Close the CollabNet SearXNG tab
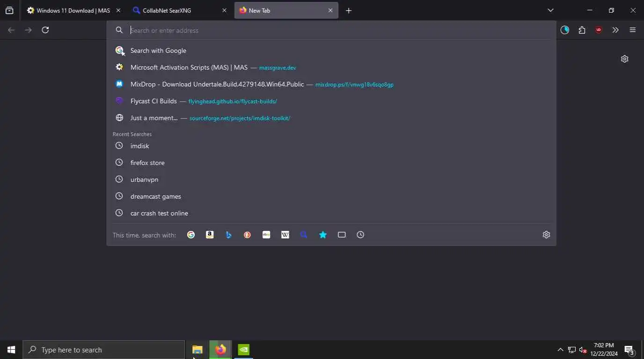Viewport: 644px width, 359px height. coord(224,10)
